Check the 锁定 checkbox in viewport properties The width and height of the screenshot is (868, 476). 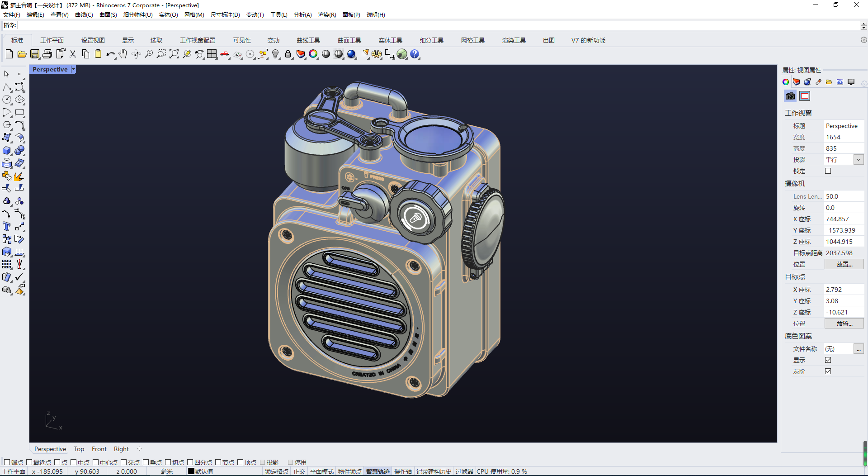(828, 171)
